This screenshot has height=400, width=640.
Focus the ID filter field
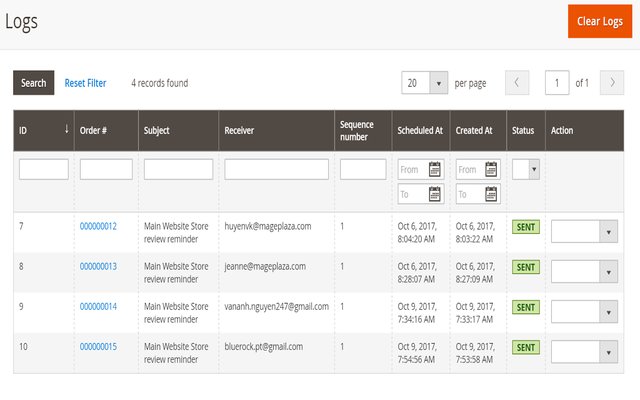[44, 169]
